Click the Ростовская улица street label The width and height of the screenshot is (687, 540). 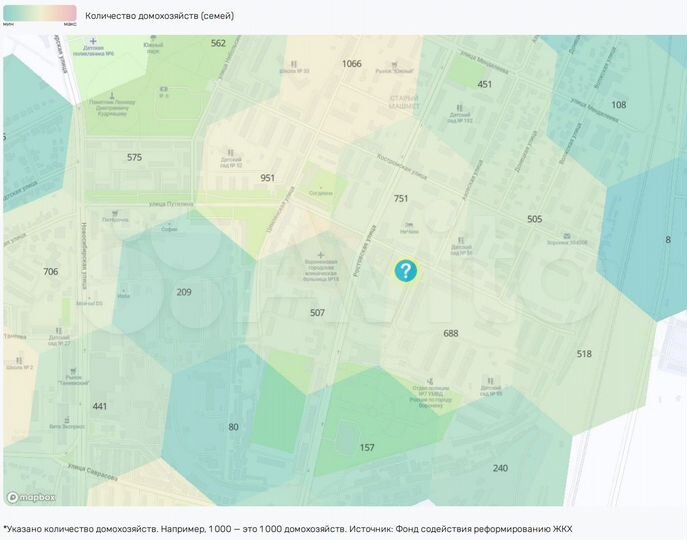pos(365,251)
